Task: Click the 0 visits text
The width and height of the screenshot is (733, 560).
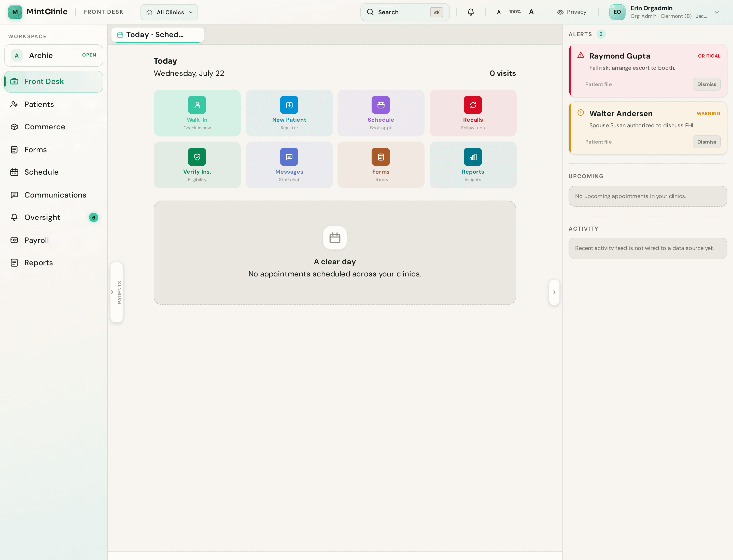Action: 503,73
